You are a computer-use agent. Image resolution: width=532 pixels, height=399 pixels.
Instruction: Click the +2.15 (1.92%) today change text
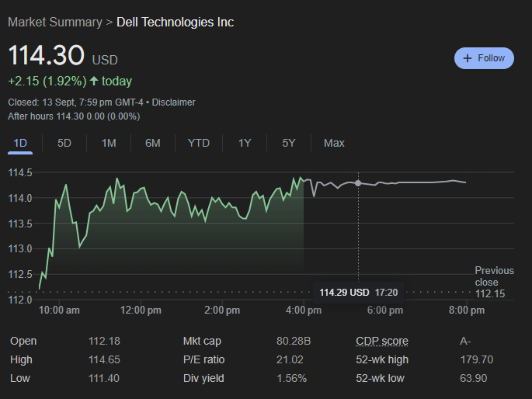tap(70, 82)
